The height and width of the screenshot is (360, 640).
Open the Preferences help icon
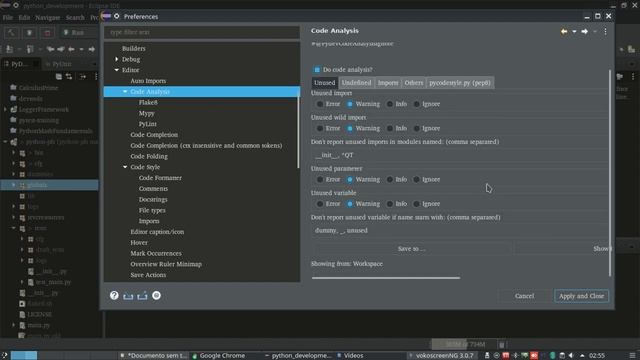pos(114,296)
